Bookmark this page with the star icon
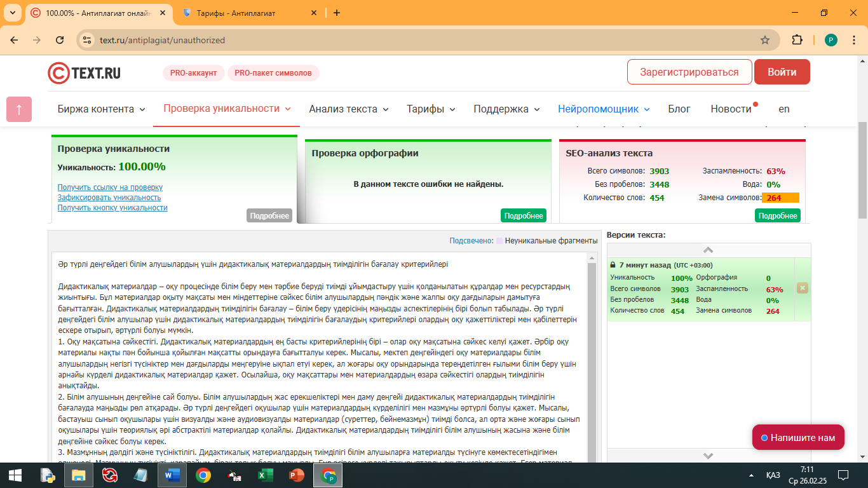Image resolution: width=868 pixels, height=488 pixels. click(765, 40)
